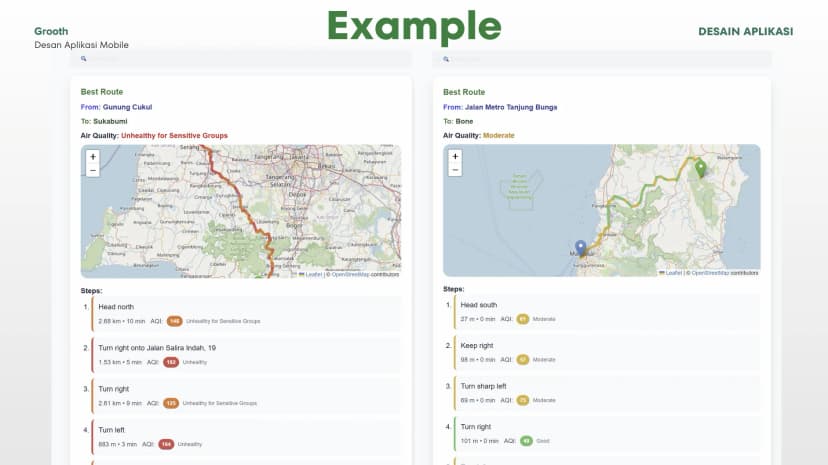The height and width of the screenshot is (465, 828).
Task: Select the 'Turn right onto Jalan Salira Indah, 19' step
Action: (246, 355)
